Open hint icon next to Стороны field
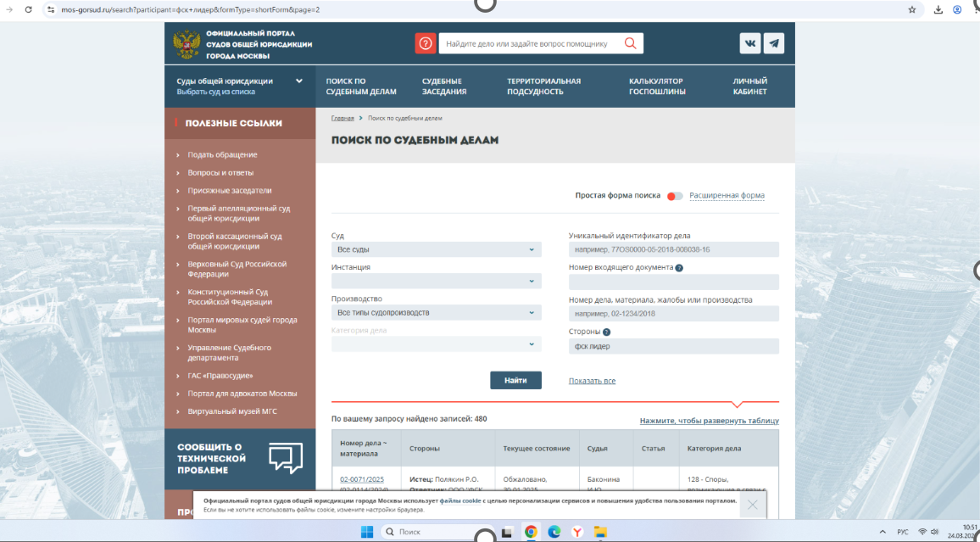The width and height of the screenshot is (980, 542). tap(606, 332)
